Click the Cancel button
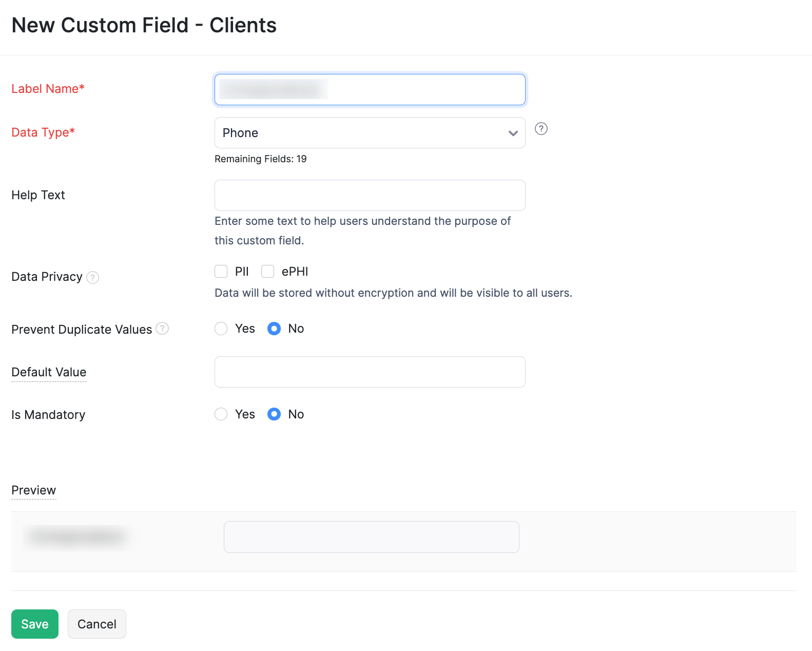812x651 pixels. 97,624
